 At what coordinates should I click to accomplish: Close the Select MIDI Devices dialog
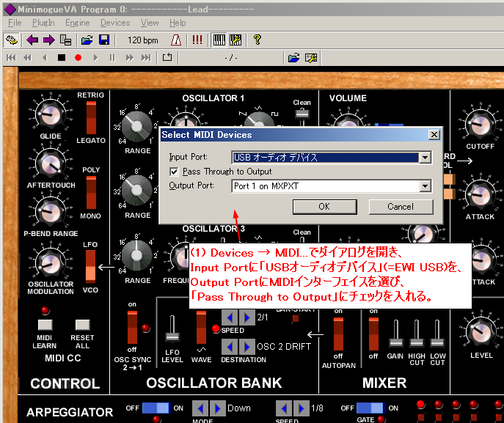coord(434,135)
